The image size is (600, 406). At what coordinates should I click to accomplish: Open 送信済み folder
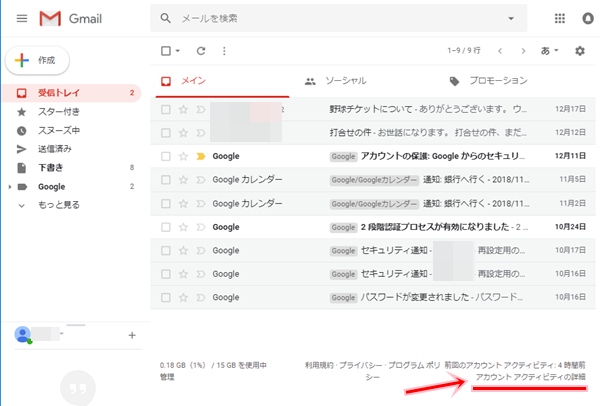(55, 149)
